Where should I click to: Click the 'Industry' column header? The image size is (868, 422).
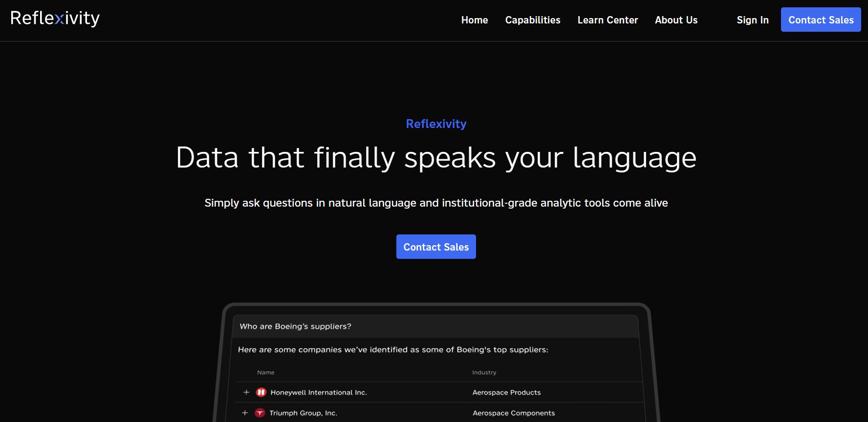(484, 372)
